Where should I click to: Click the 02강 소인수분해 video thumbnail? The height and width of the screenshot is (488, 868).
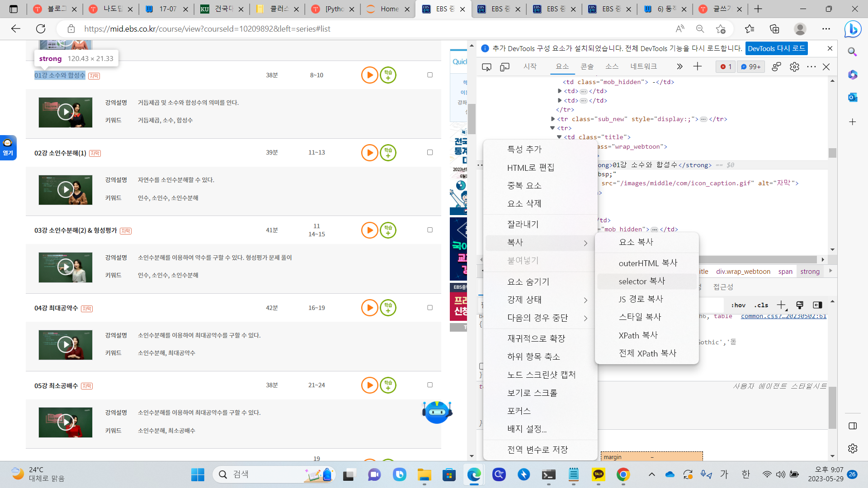click(x=66, y=190)
